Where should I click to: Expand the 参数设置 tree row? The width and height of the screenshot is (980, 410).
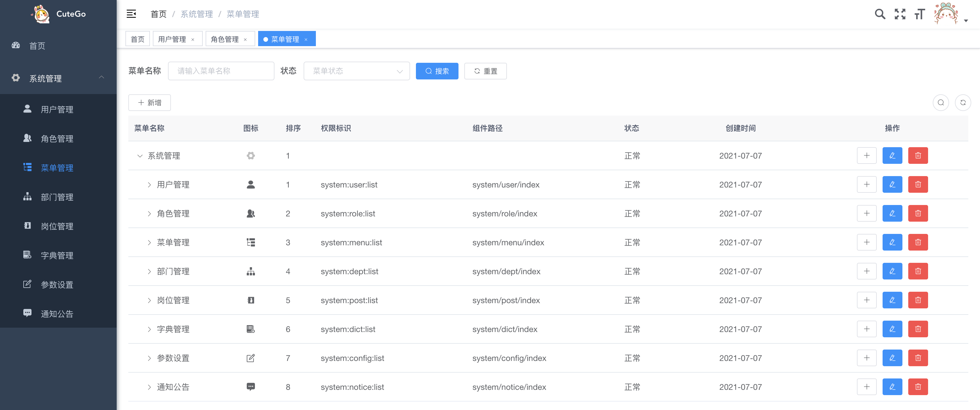point(149,359)
